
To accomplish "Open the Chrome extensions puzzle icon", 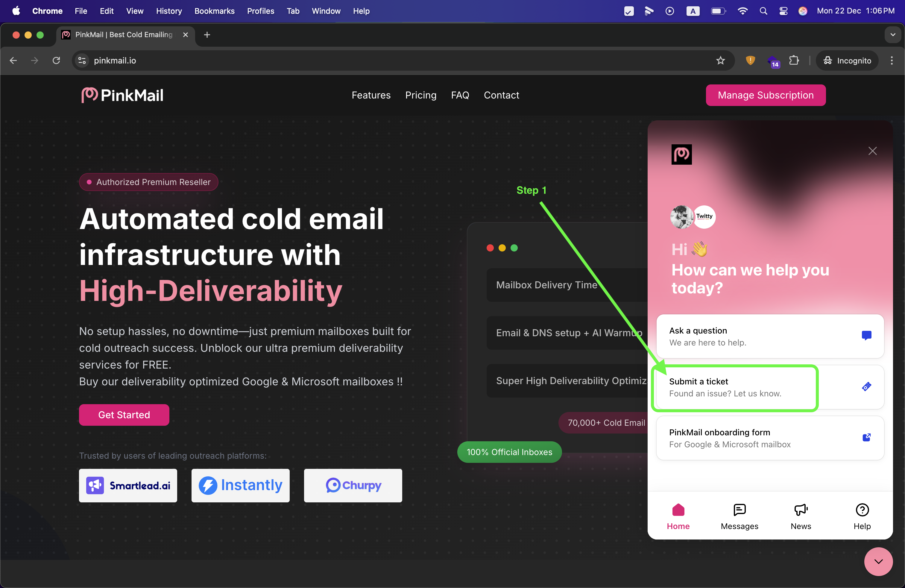I will pyautogui.click(x=794, y=60).
